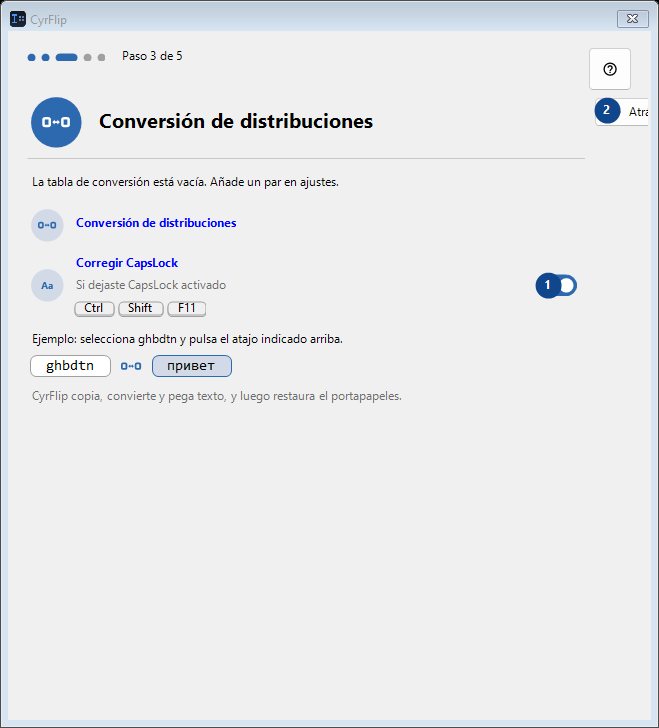Jump to the first step dot
This screenshot has height=728, width=659.
pyautogui.click(x=32, y=58)
